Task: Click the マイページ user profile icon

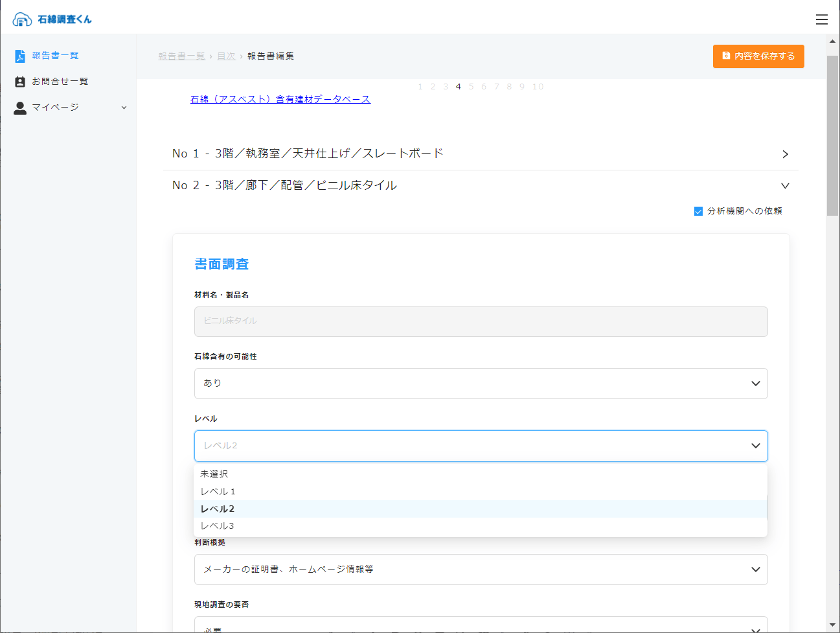Action: coord(20,108)
